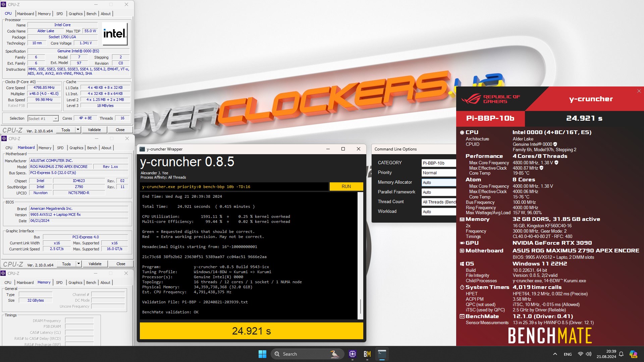Click ENG language indicator

pos(568,354)
